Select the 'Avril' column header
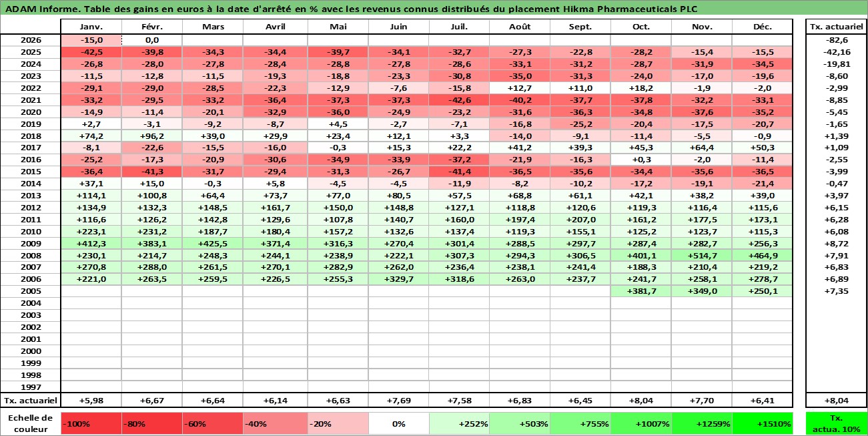 [x=275, y=27]
